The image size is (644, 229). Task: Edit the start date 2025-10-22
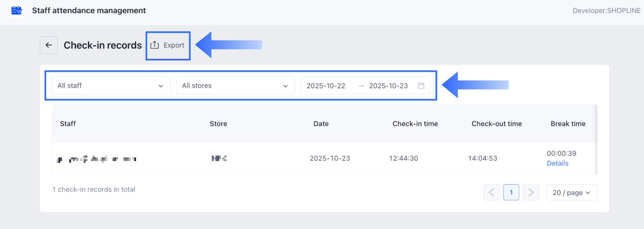[x=326, y=86]
